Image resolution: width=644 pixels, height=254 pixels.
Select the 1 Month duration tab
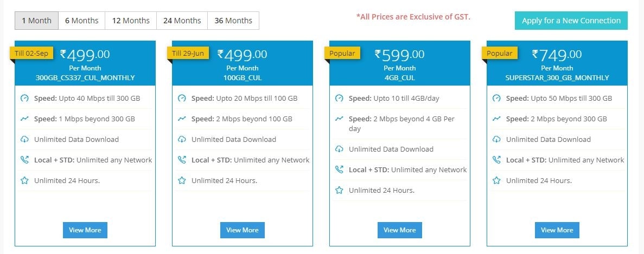tap(36, 21)
